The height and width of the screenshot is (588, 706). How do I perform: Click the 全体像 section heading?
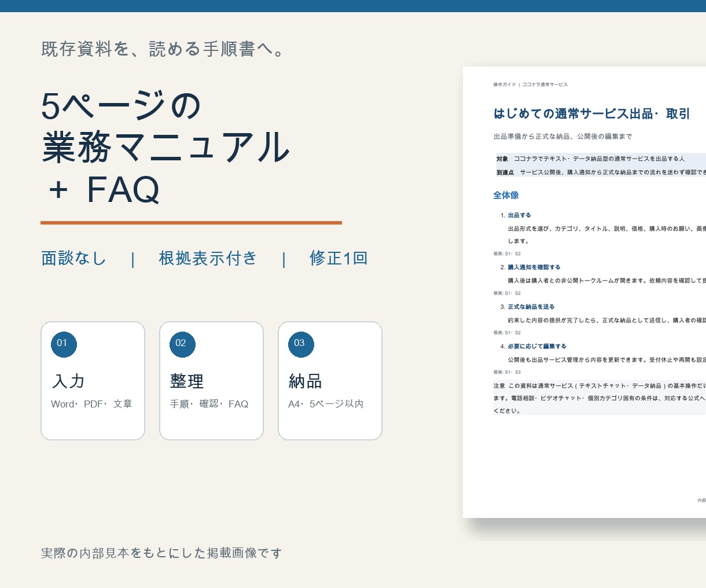tap(506, 196)
